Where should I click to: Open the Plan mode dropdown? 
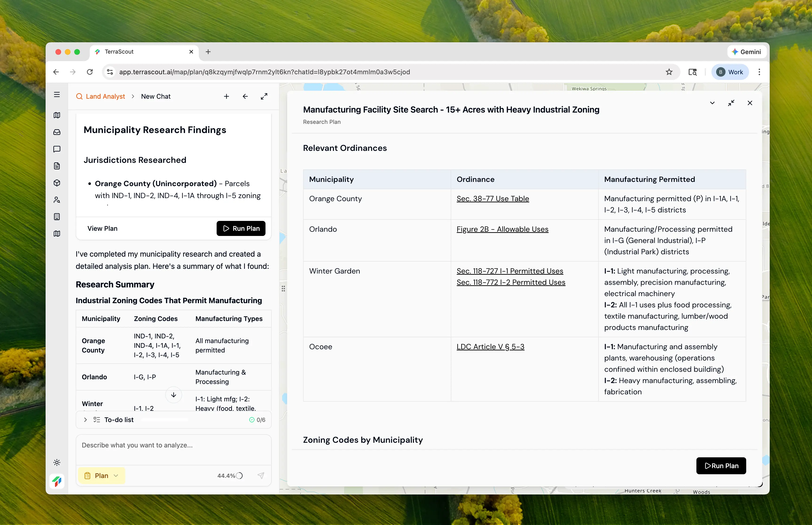coord(101,476)
